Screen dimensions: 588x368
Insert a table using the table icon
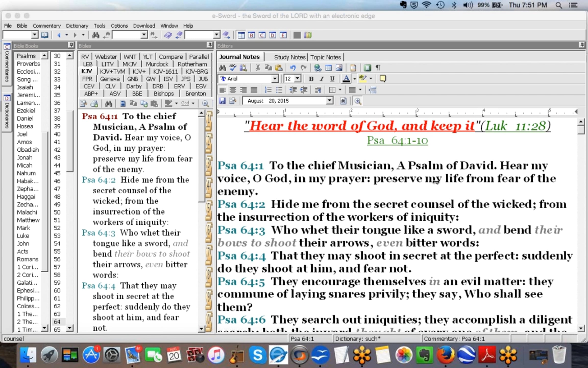(328, 67)
